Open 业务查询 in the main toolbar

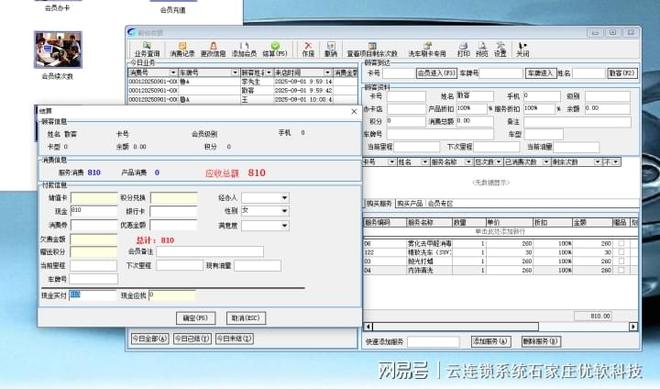[147, 49]
